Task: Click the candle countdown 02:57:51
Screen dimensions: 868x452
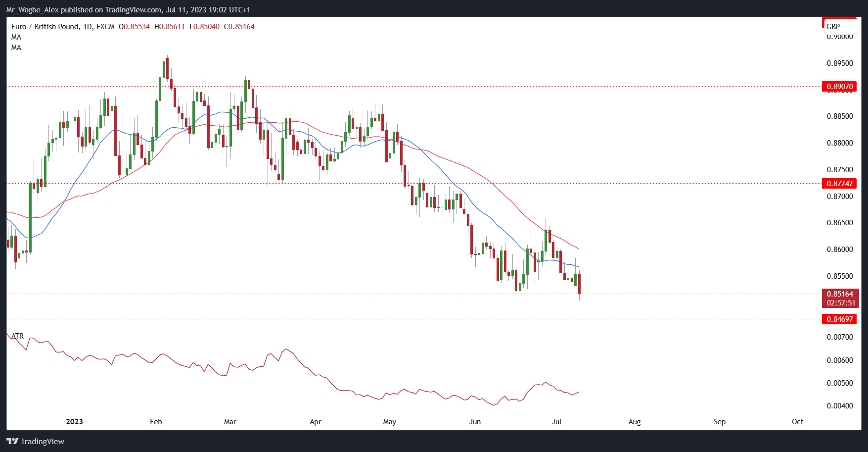Action: coord(840,303)
